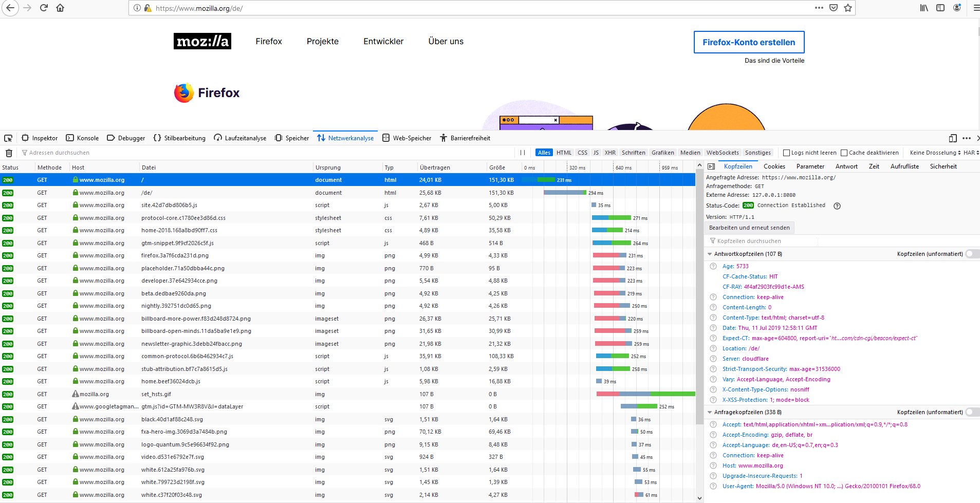Toggle the CSS request filter
980x503 pixels.
582,153
